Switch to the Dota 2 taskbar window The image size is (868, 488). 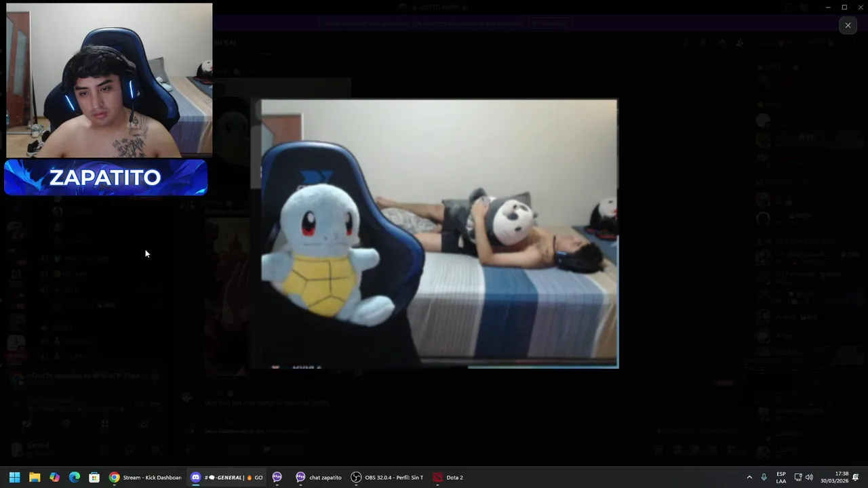point(448,477)
